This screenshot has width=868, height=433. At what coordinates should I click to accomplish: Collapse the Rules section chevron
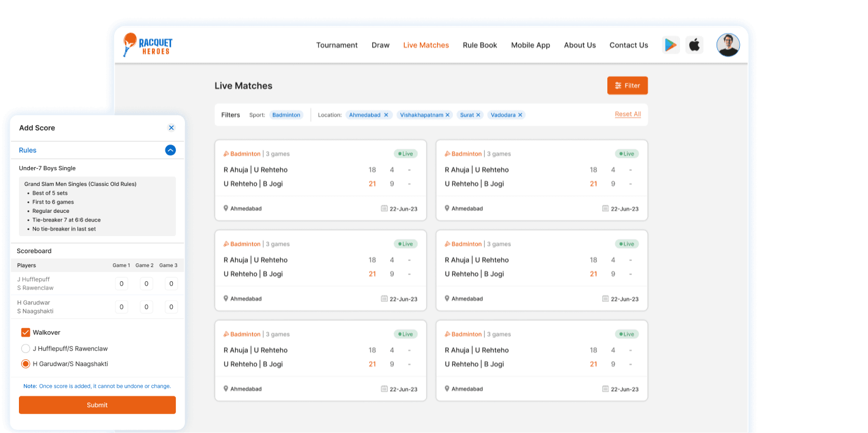pyautogui.click(x=170, y=150)
